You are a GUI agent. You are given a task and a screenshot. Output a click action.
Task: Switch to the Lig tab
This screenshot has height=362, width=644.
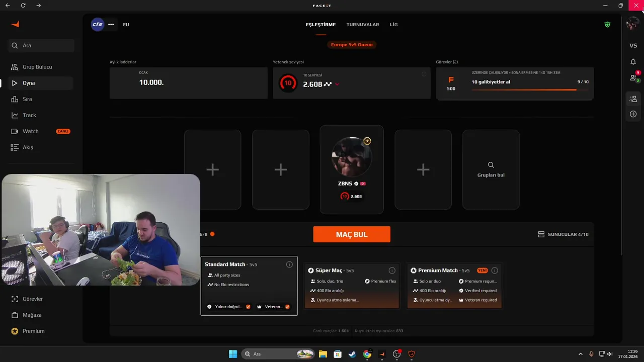(394, 25)
